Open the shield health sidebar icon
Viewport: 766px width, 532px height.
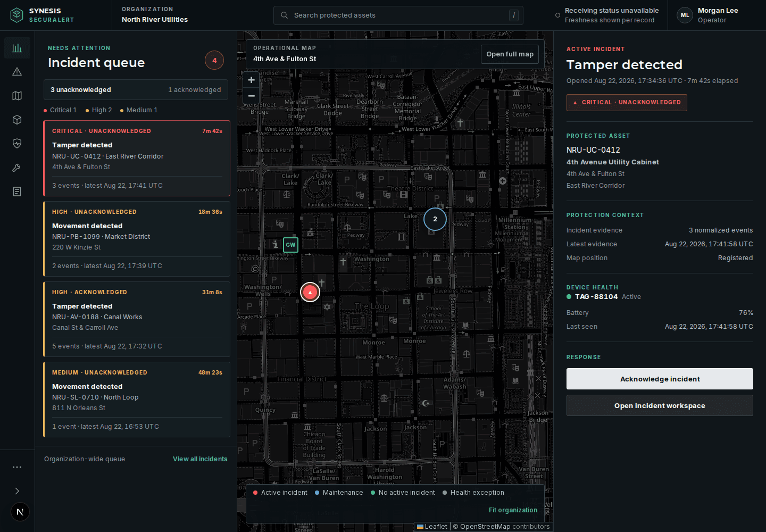click(17, 144)
